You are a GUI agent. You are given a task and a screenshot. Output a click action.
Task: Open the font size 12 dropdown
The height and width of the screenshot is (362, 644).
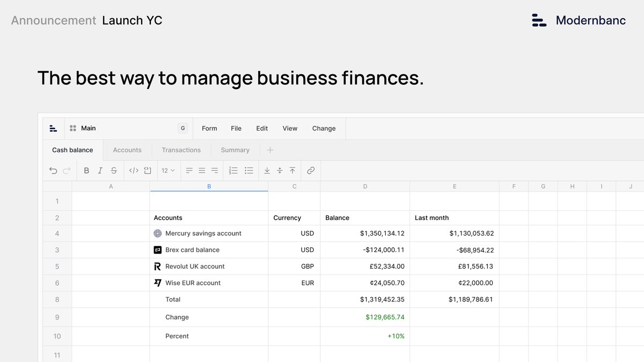168,171
